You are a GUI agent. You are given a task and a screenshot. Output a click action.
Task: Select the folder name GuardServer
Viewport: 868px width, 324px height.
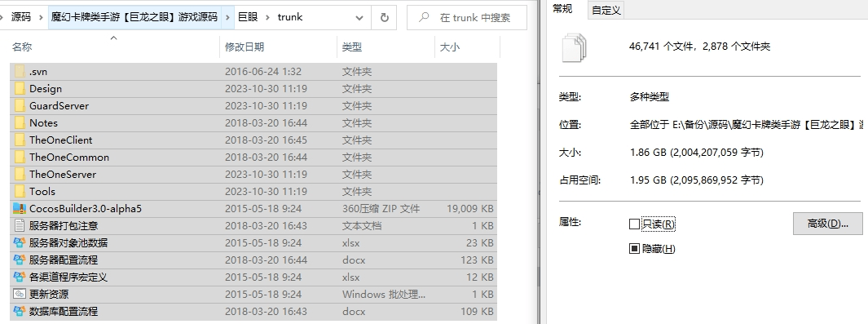click(x=59, y=106)
